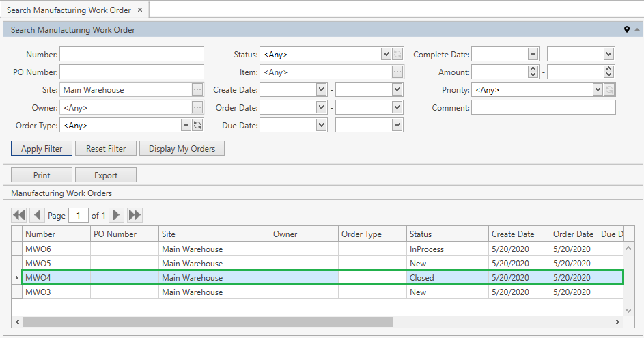Click the Apply Filter button

pyautogui.click(x=42, y=149)
